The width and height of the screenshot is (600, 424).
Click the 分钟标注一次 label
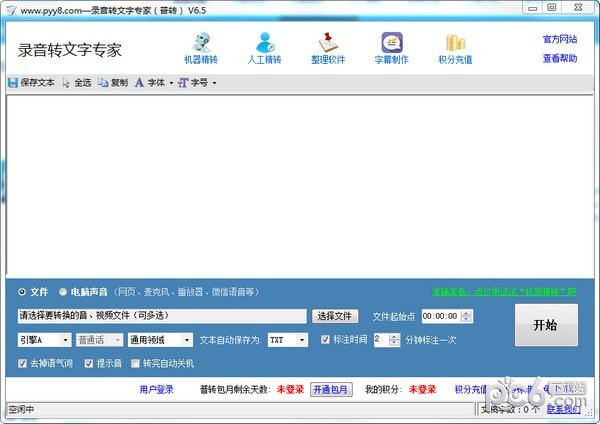(x=431, y=340)
